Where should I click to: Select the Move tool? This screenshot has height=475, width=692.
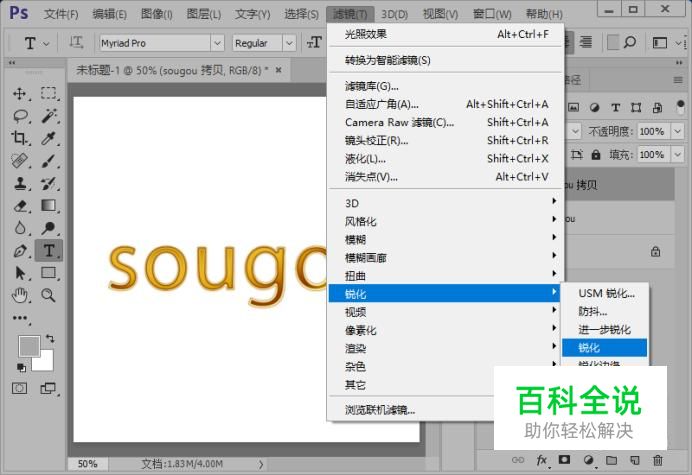click(x=19, y=93)
